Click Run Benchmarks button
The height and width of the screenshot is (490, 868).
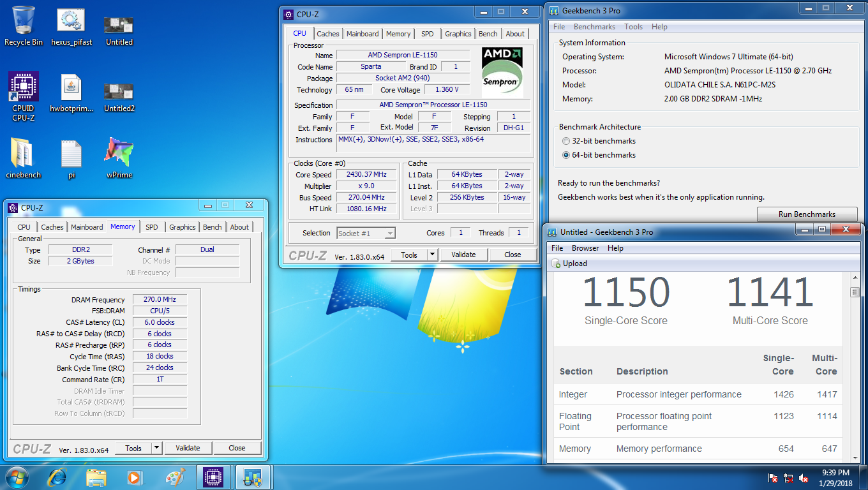(x=807, y=214)
